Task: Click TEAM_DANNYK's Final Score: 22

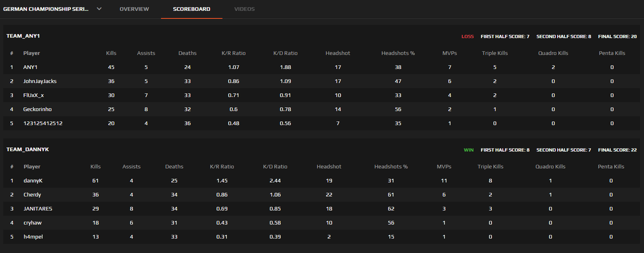Action: click(617, 150)
